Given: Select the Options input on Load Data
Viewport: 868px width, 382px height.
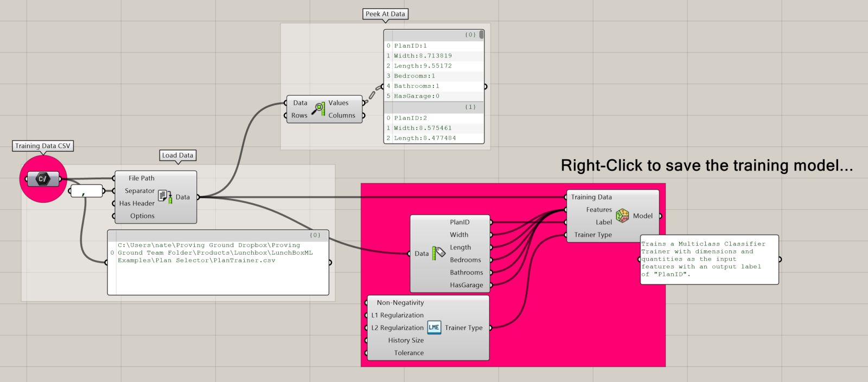Looking at the screenshot, I should coord(142,216).
